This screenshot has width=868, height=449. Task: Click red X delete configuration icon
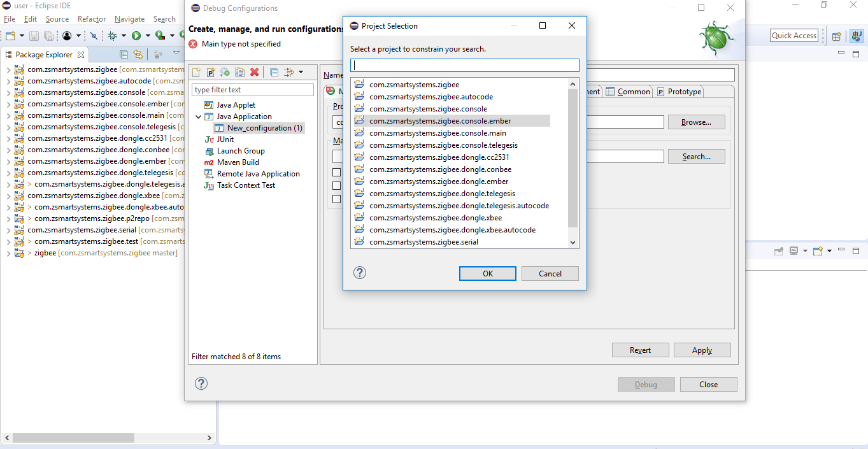point(254,72)
